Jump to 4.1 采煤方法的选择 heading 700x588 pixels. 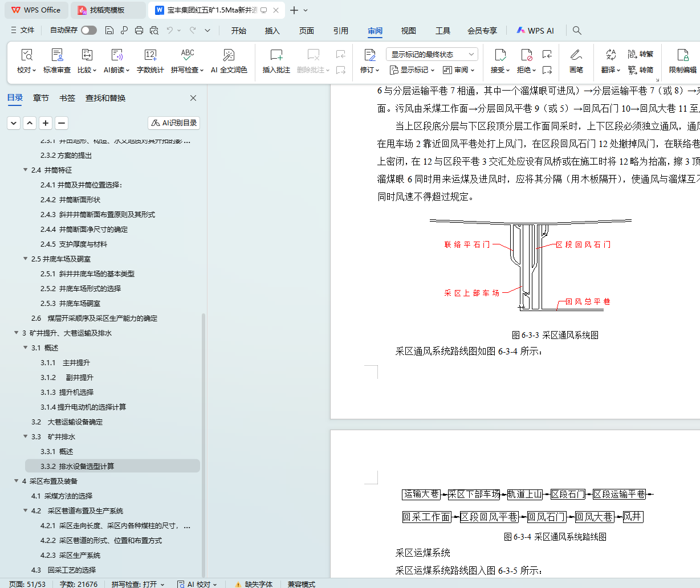(62, 496)
